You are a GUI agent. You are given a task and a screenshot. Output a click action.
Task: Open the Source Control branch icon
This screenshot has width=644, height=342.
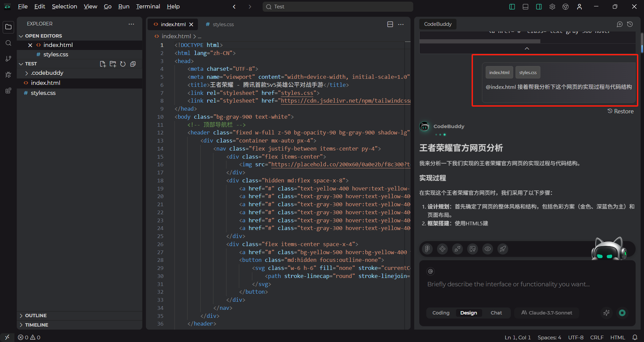click(8, 59)
